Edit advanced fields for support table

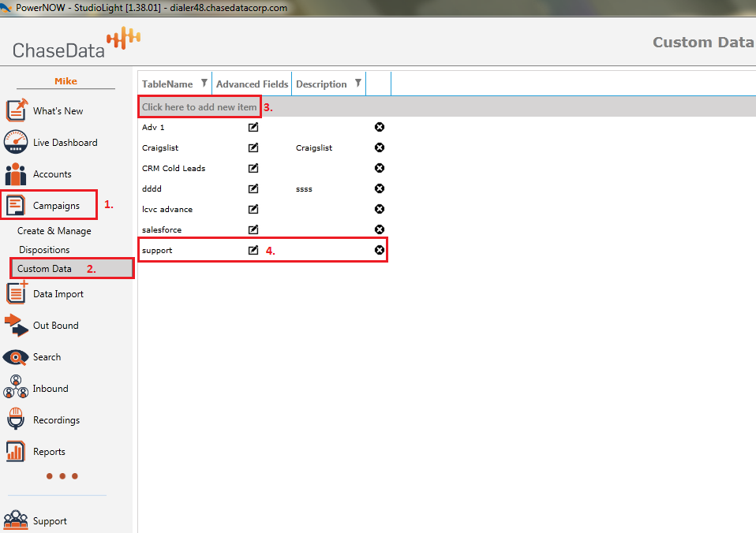coord(253,250)
